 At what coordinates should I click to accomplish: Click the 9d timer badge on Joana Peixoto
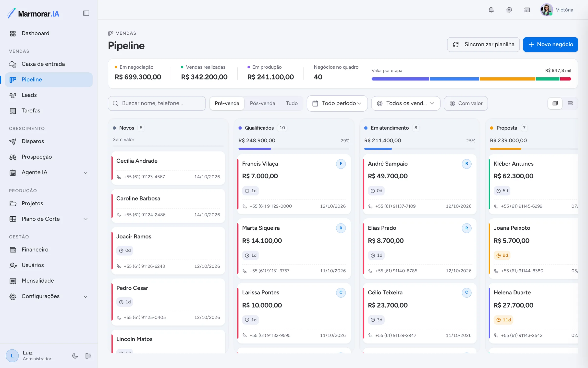(x=502, y=255)
